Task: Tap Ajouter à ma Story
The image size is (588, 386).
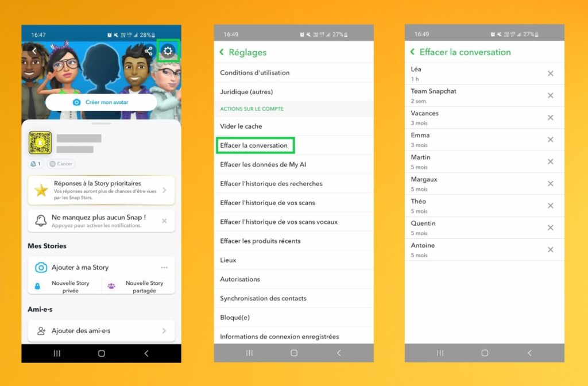Action: pyautogui.click(x=101, y=268)
